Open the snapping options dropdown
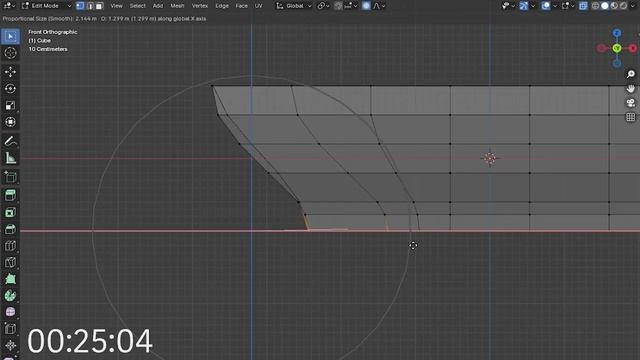The image size is (640, 360). click(351, 6)
